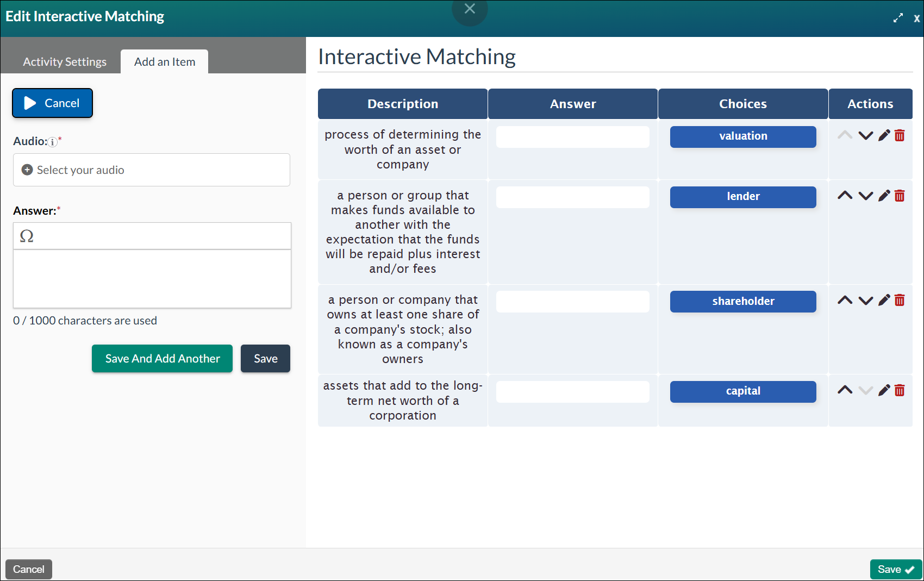Select the Add an Item tab
The image size is (924, 581).
(164, 61)
